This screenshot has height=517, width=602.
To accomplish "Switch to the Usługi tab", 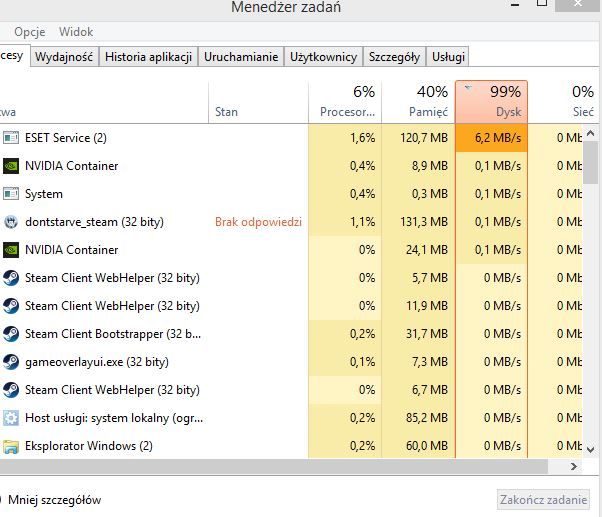I will 448,57.
